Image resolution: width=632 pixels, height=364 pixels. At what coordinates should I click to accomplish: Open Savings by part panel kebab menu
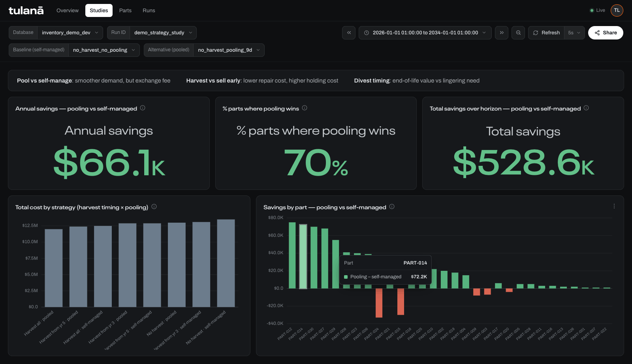pyautogui.click(x=614, y=206)
